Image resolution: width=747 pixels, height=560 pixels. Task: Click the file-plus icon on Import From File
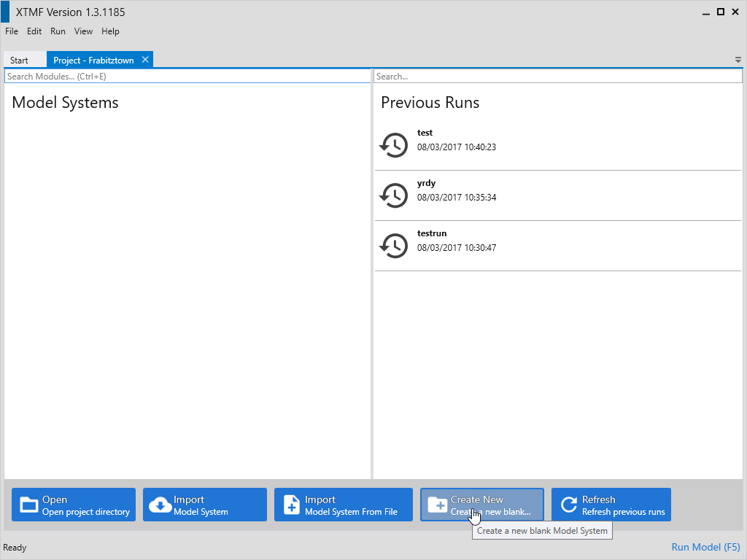click(x=292, y=505)
